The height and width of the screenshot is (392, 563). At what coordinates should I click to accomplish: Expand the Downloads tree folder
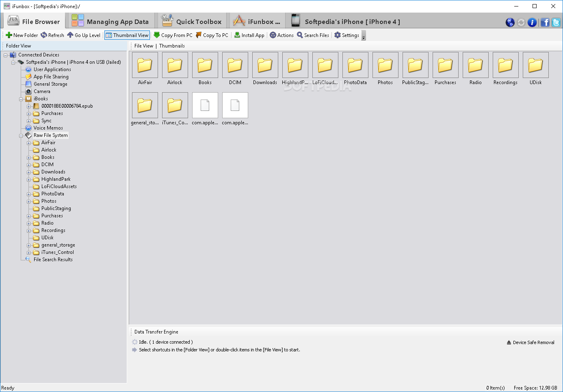29,172
